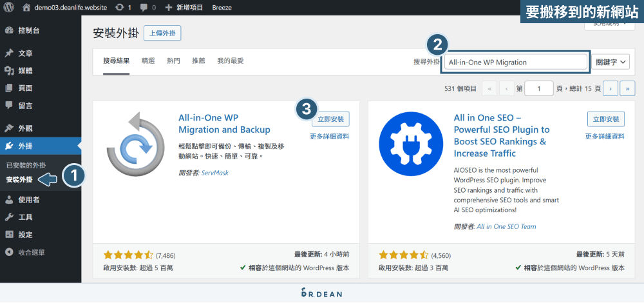Select 外掛 in the sidebar
The height and width of the screenshot is (303, 644).
40,146
